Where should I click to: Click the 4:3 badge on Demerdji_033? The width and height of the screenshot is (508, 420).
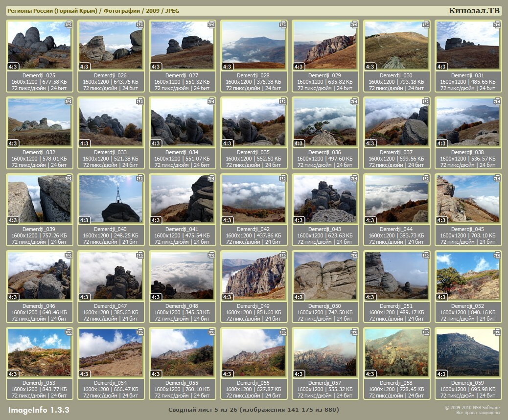(x=84, y=143)
